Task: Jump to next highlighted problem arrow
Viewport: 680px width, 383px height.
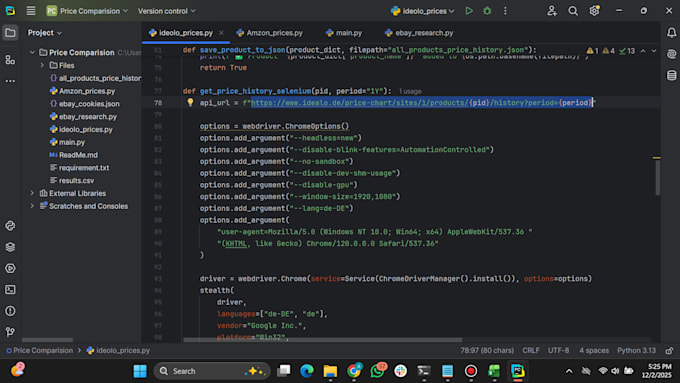Action: 654,51
